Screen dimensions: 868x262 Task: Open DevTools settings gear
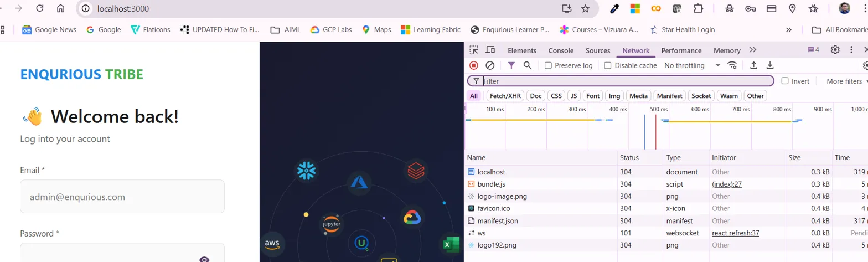point(835,50)
